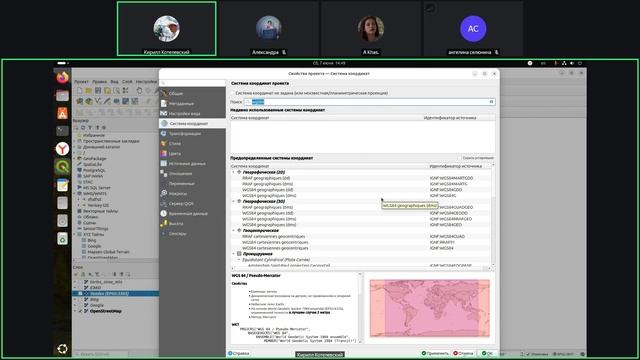Screen dimensions: 640x360
Task: Collapse the Географическая (3D) group
Action: coord(233,201)
